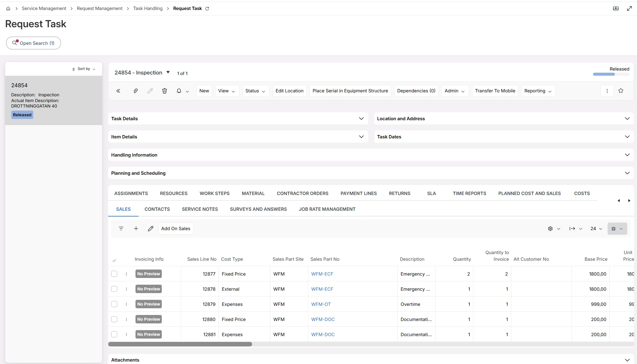Image resolution: width=637 pixels, height=364 pixels.
Task: Open the CONTACTS tab
Action: click(x=157, y=209)
